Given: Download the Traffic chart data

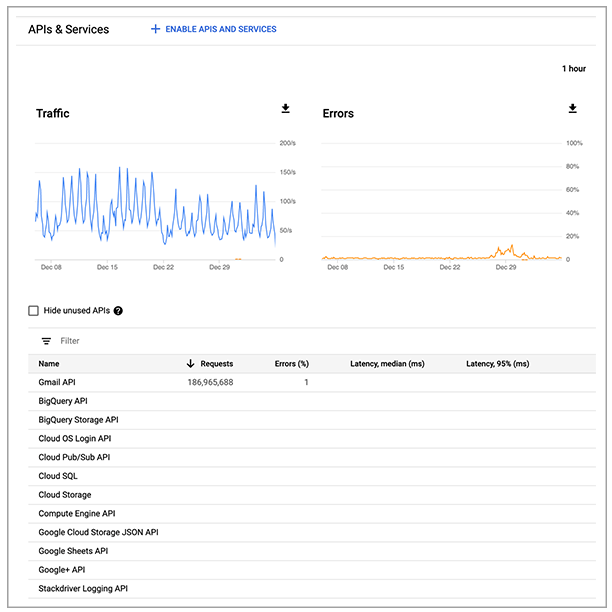Looking at the screenshot, I should click(x=286, y=109).
